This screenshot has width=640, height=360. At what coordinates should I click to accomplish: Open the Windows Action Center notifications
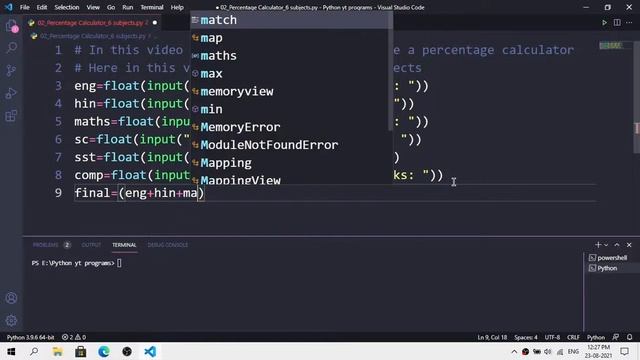624,351
